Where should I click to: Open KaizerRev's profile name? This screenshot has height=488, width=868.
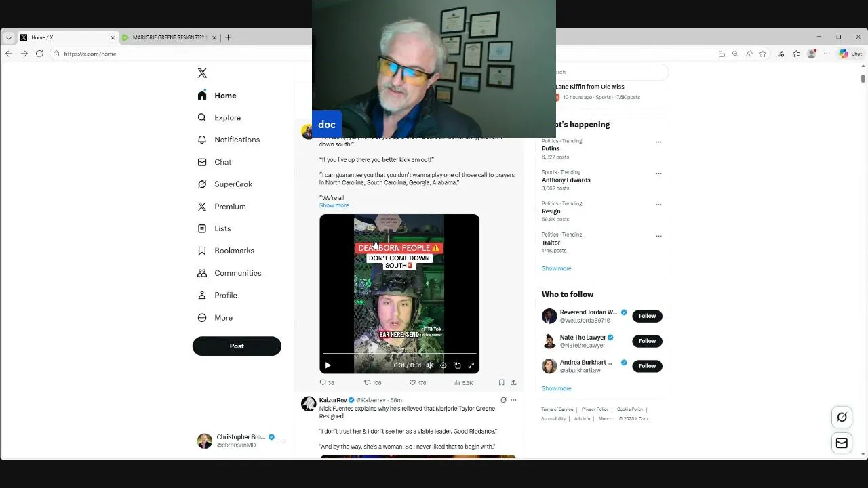point(333,400)
